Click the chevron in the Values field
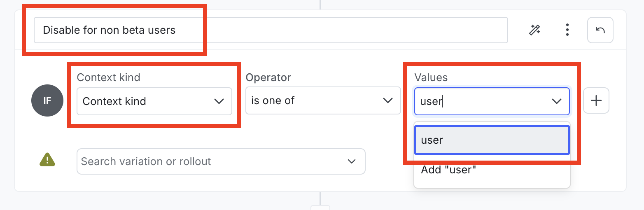644x210 pixels. click(x=557, y=101)
